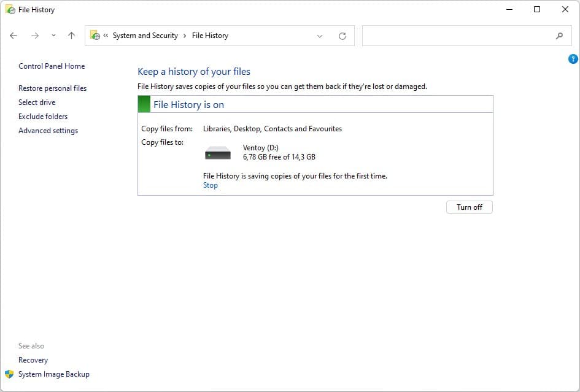Screen dimensions: 580x392
Task: Click the Ventoy drive icon
Action: tap(218, 153)
